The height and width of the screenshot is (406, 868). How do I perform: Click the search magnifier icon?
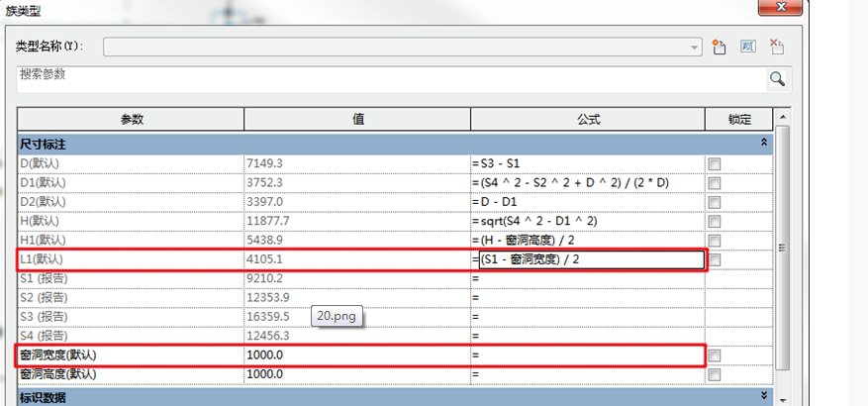tap(777, 79)
